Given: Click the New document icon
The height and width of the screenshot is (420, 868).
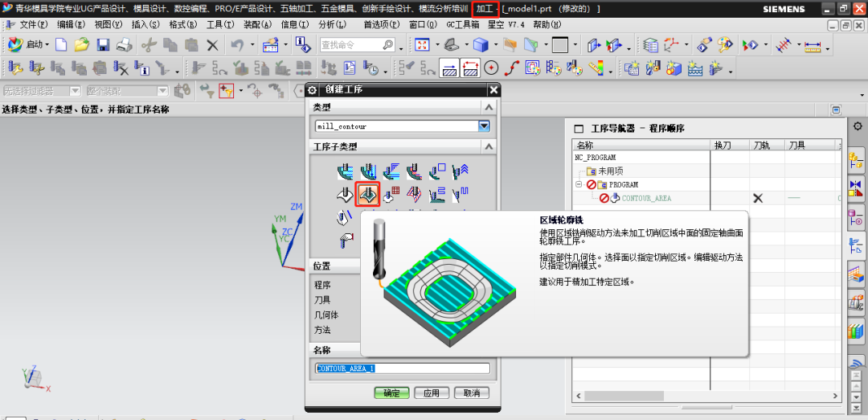Looking at the screenshot, I should (x=61, y=45).
